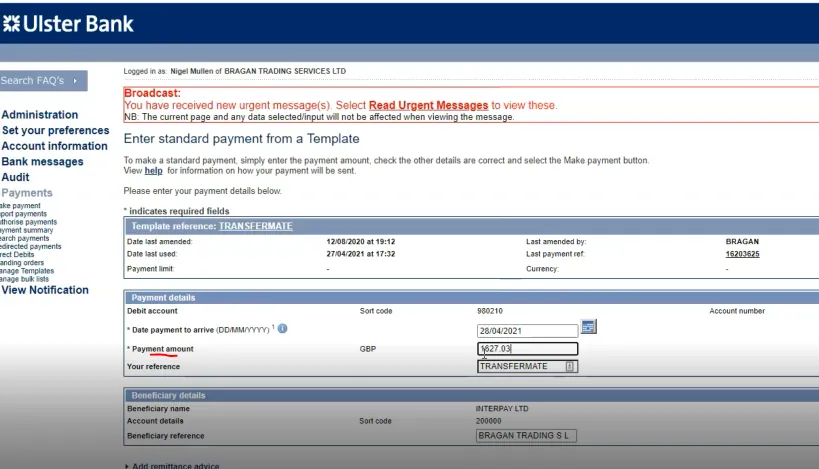The image size is (819, 469).
Task: Go to Make payment sidebar link
Action: [20, 206]
